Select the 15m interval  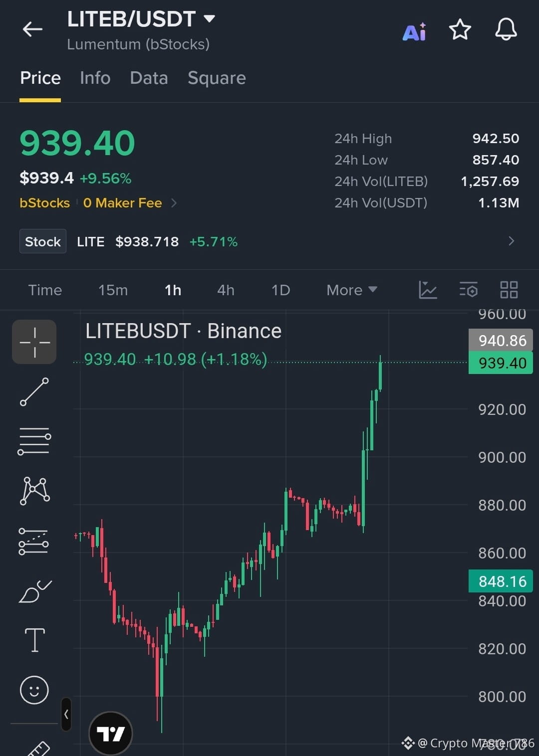coord(113,290)
